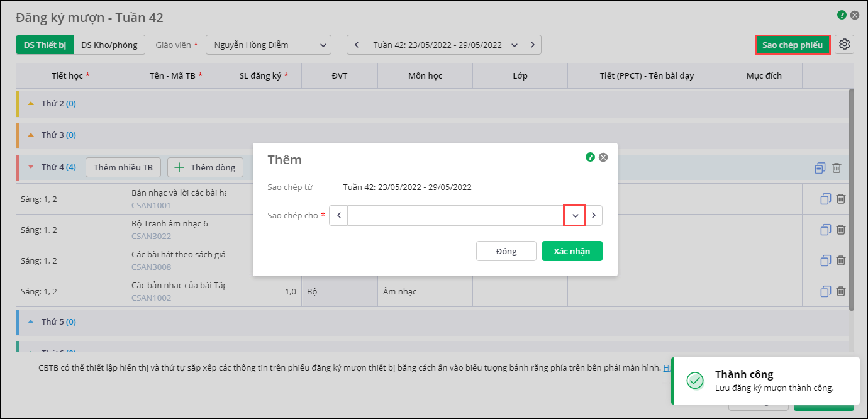Screen dimensions: 868x419
Task: Click the Mục đích column header
Action: coord(764,75)
